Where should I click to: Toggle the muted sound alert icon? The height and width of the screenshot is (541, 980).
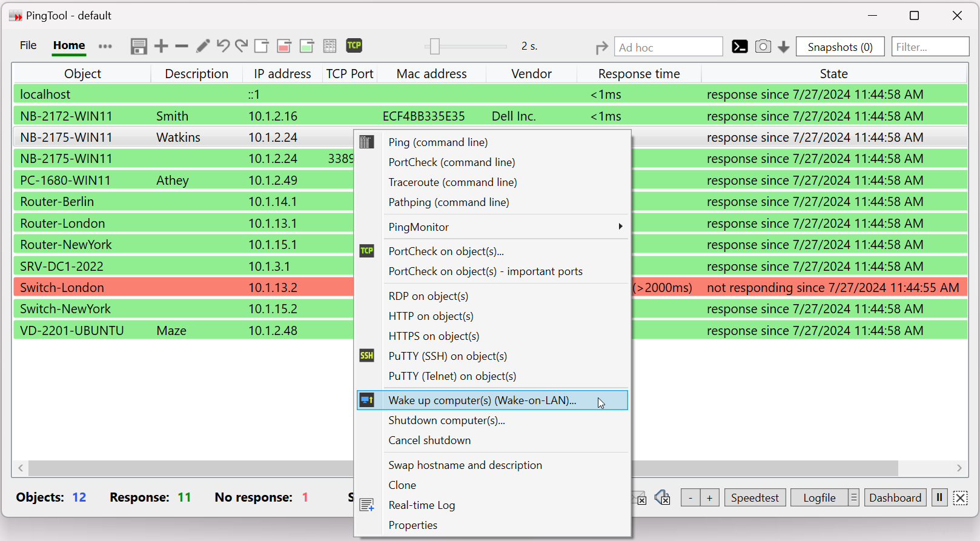tap(663, 498)
